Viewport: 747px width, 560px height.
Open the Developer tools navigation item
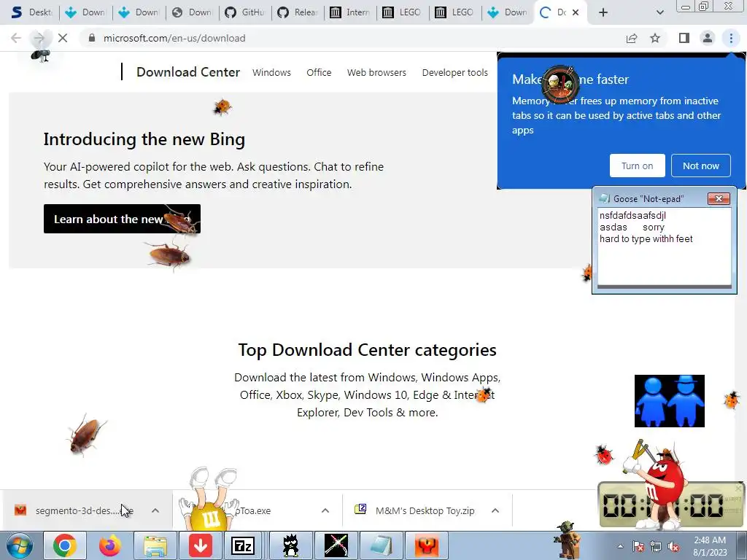coord(455,72)
